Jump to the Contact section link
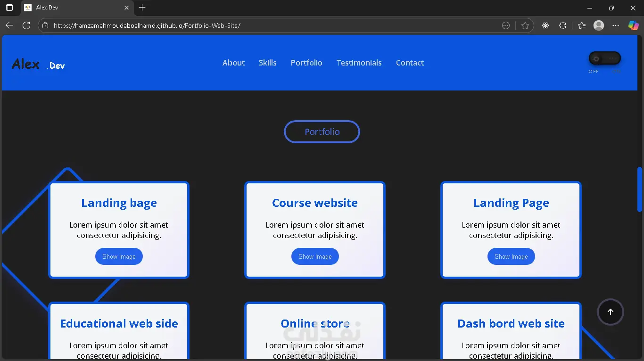The image size is (644, 361). click(x=410, y=63)
